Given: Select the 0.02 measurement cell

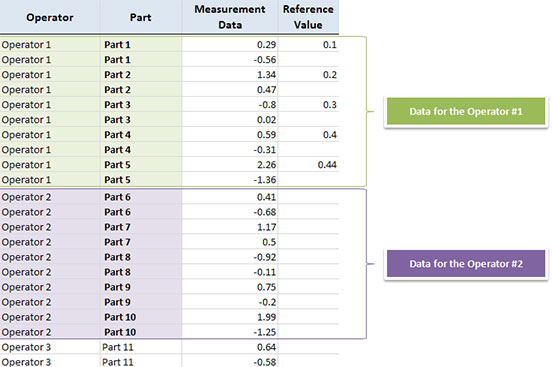Looking at the screenshot, I should [x=230, y=120].
